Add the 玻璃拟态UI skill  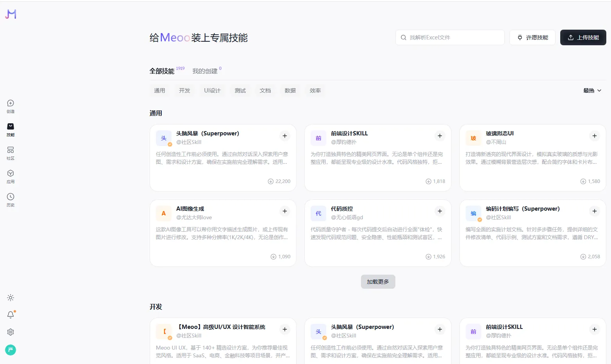click(x=595, y=136)
